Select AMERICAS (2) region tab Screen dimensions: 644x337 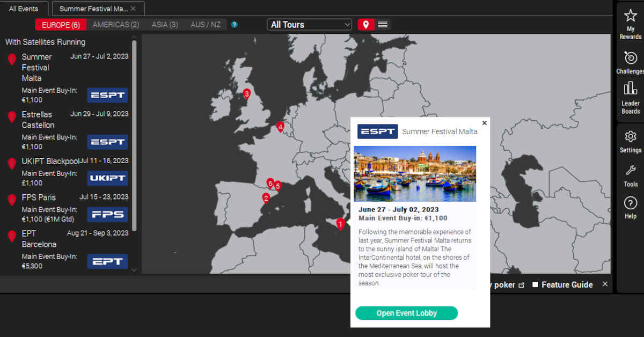[x=116, y=25]
